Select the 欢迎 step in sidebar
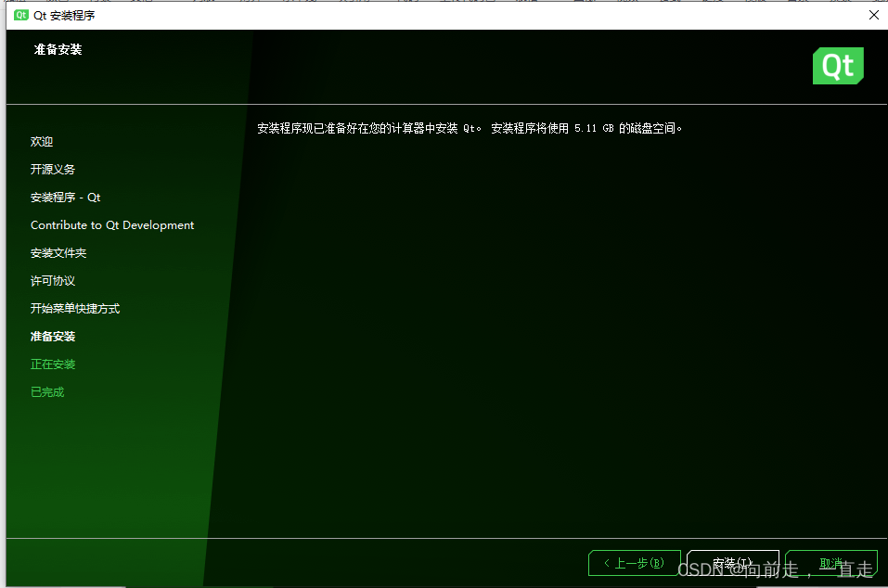 point(42,142)
